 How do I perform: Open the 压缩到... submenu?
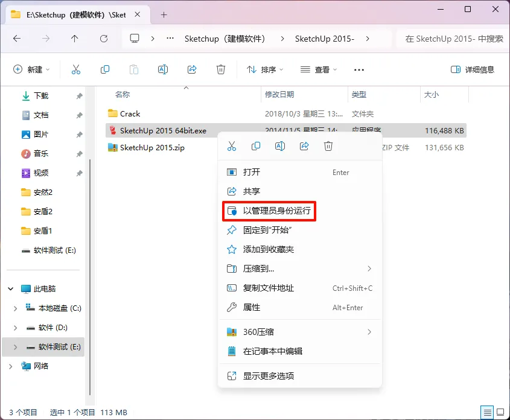(299, 269)
